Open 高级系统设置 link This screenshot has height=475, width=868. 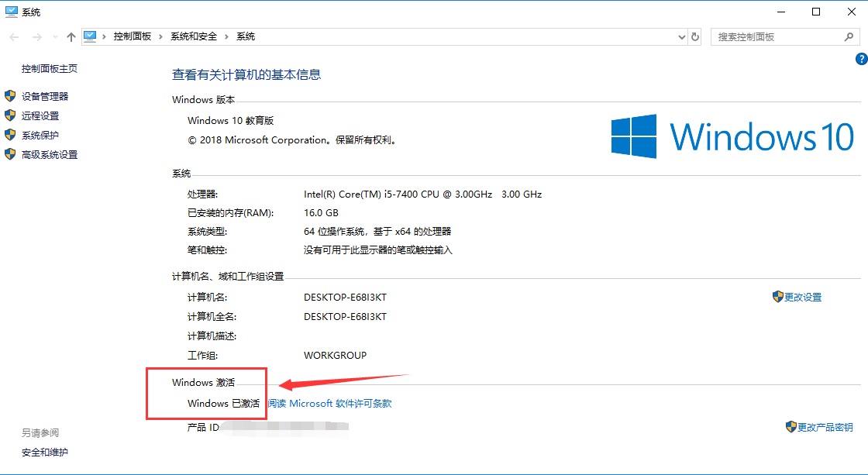(x=50, y=154)
